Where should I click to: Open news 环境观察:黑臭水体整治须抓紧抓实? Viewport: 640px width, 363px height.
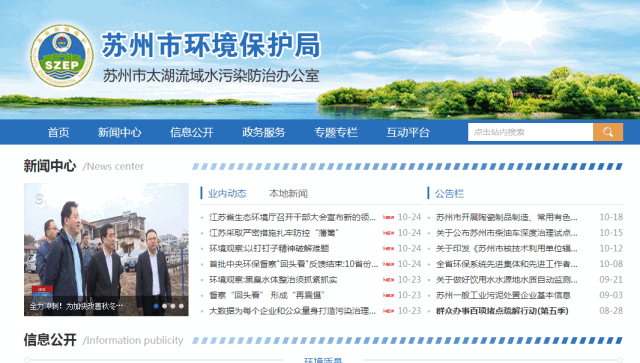click(x=273, y=280)
